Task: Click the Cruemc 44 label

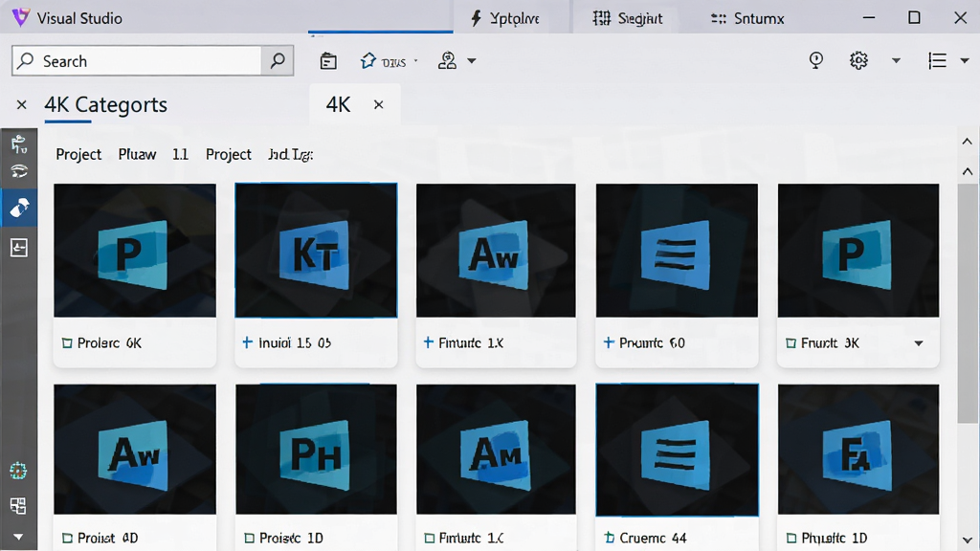Action: (x=653, y=538)
